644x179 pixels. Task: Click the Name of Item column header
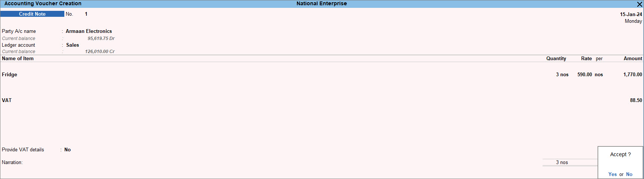point(18,58)
